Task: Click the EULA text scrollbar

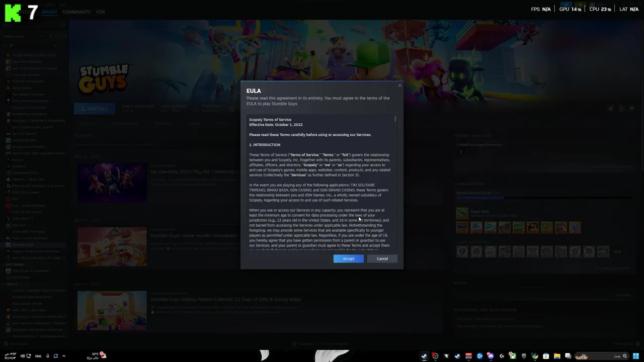Action: point(395,119)
